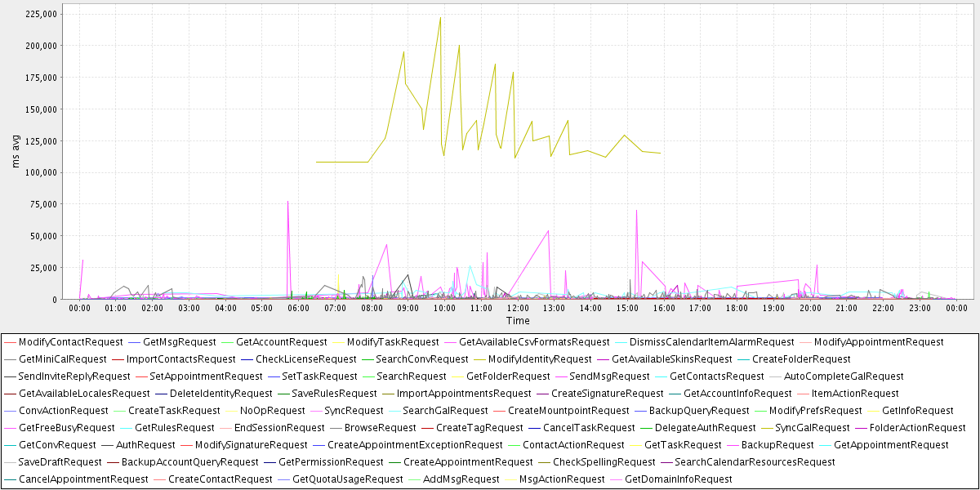Screen dimensions: 980x490
Task: Click the "Time" x-axis title
Action: pos(518,321)
